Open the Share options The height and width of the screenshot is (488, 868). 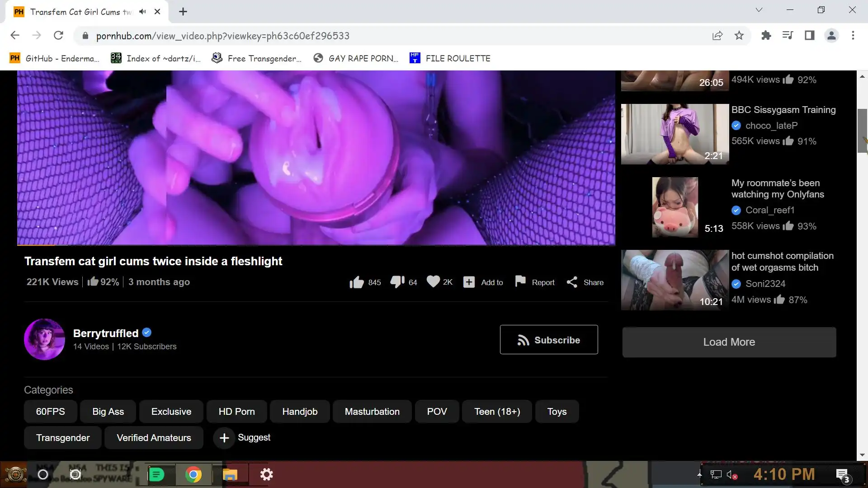click(x=585, y=282)
